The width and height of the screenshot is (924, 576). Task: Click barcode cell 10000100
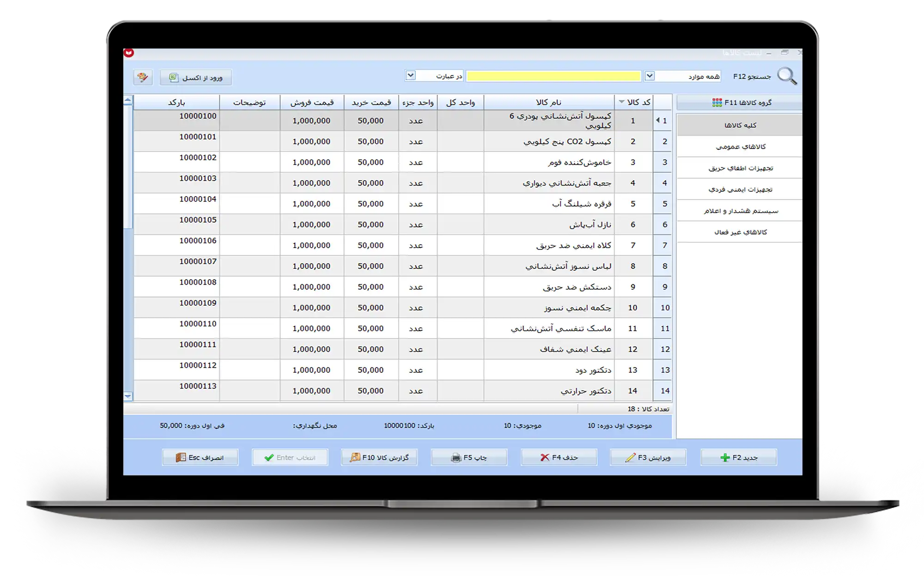pos(176,121)
